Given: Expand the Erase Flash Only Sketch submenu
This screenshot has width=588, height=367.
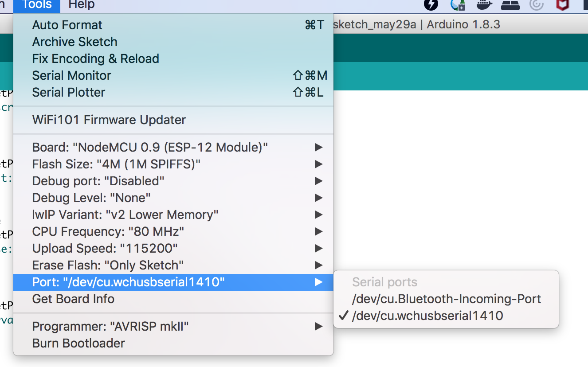Looking at the screenshot, I should tap(173, 265).
